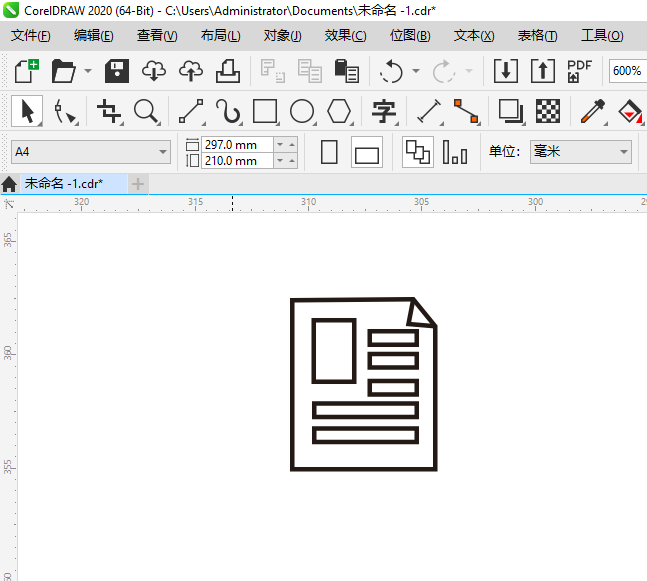Select the Rectangle tool
This screenshot has height=581, width=647.
[x=265, y=111]
